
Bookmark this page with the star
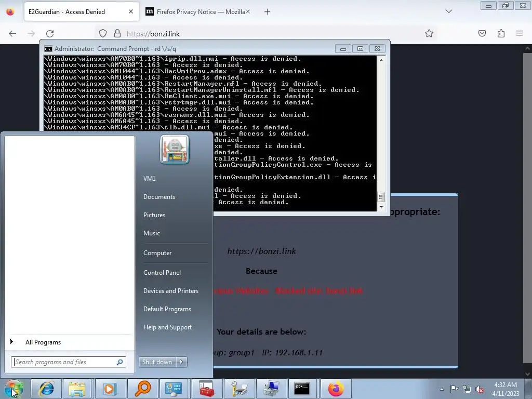coord(429,34)
